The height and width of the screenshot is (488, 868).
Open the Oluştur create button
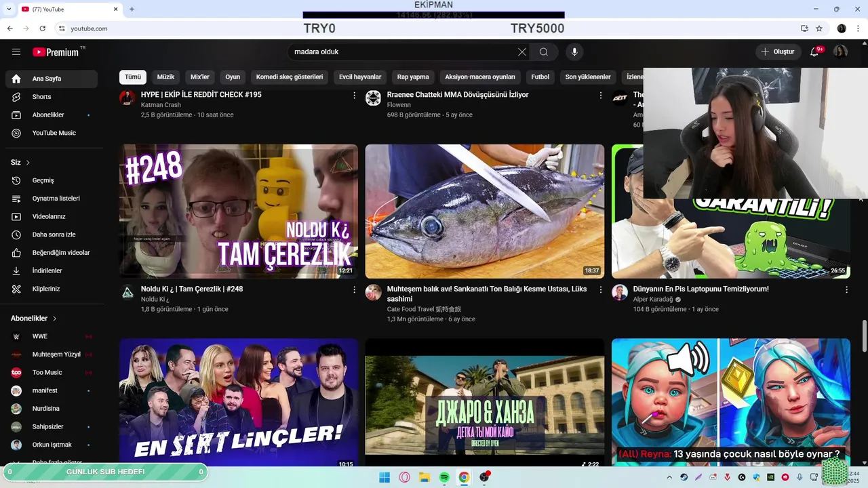[778, 52]
